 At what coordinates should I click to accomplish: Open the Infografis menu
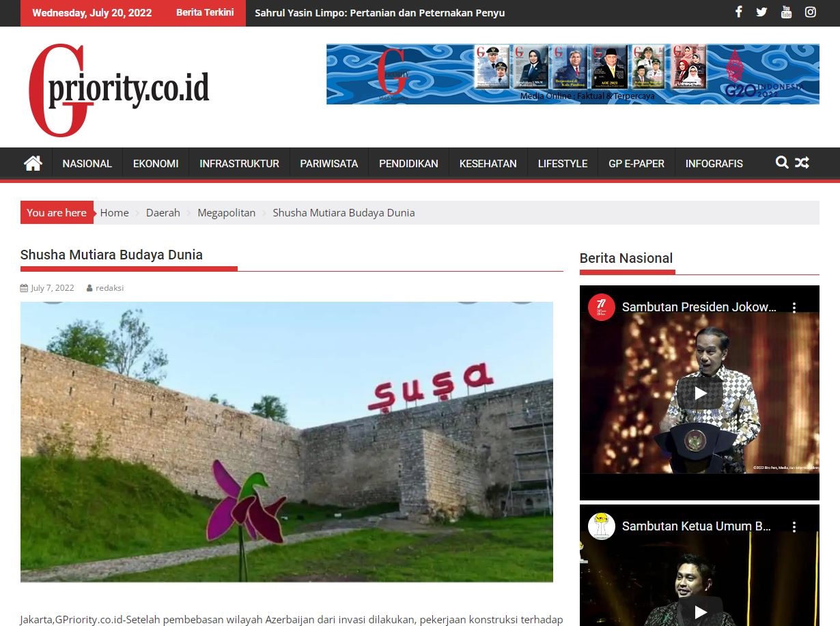[x=714, y=164]
